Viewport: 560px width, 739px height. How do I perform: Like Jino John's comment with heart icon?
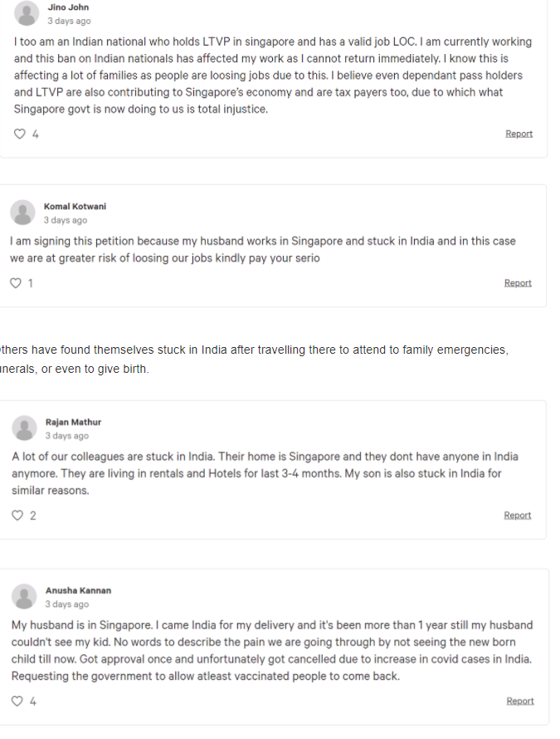pos(19,134)
